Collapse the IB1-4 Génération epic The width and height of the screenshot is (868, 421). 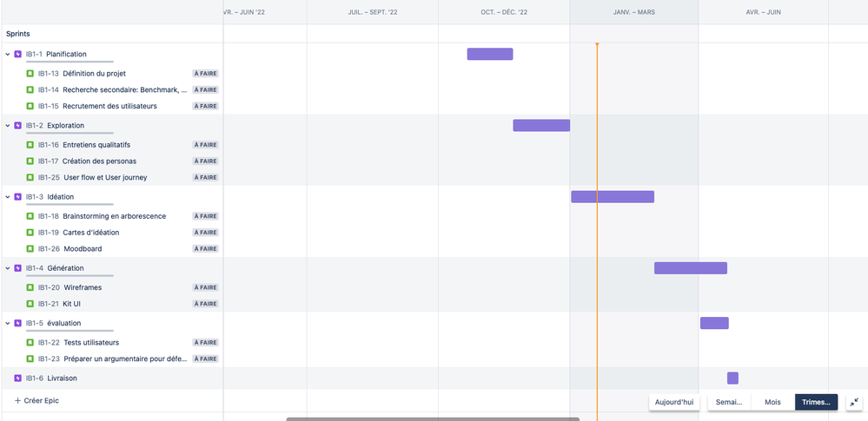pyautogui.click(x=8, y=268)
